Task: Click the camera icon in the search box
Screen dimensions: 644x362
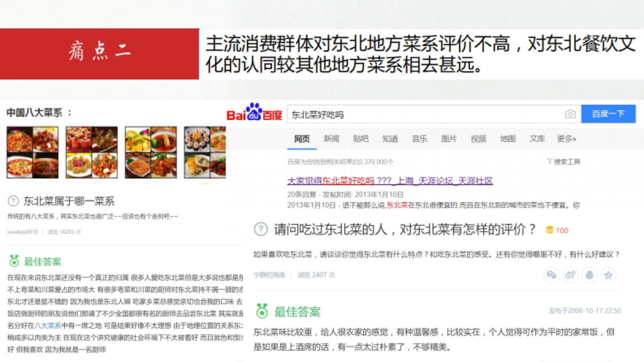Action: tap(570, 114)
